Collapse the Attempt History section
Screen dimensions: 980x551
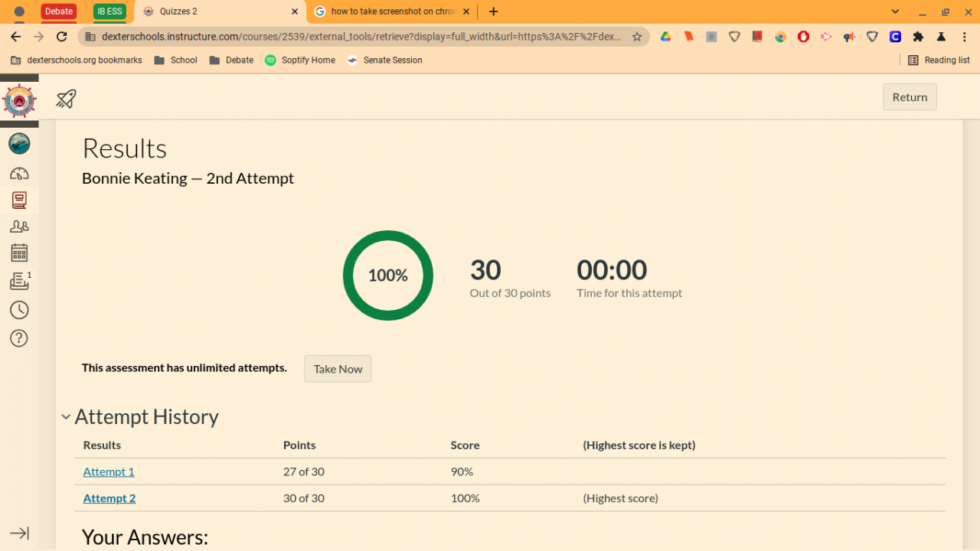click(66, 417)
